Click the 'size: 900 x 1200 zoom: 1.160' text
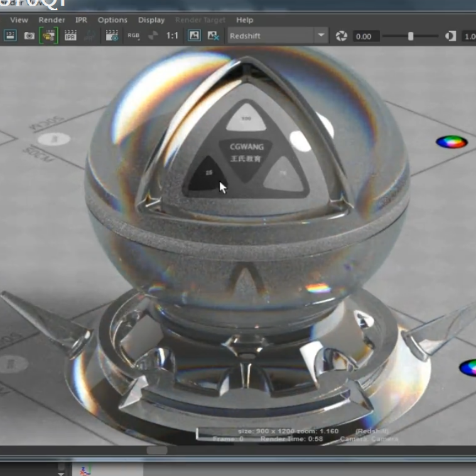Screen dimensions: 476x476 pyautogui.click(x=288, y=431)
